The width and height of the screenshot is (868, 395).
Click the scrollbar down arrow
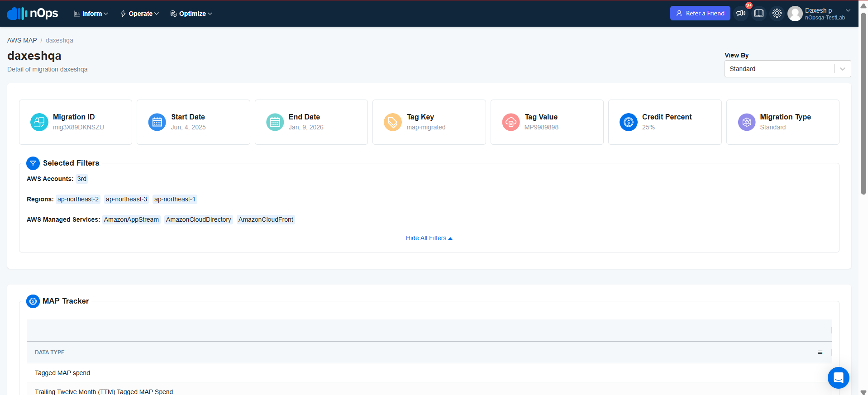pyautogui.click(x=863, y=392)
